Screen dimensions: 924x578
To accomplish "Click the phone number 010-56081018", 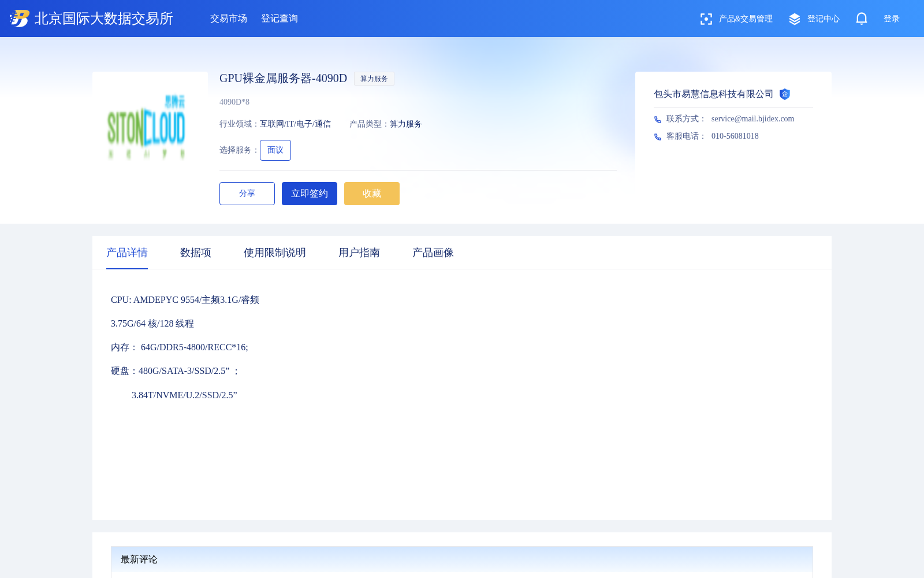I will [735, 136].
